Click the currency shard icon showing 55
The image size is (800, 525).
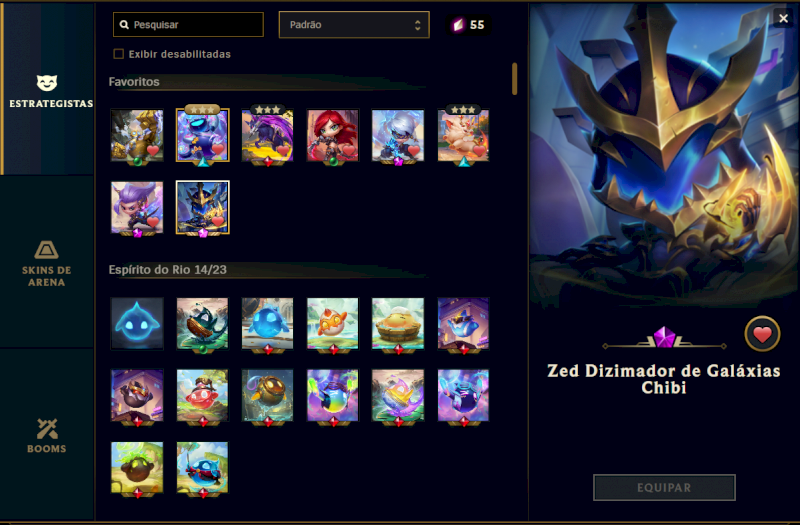point(458,24)
